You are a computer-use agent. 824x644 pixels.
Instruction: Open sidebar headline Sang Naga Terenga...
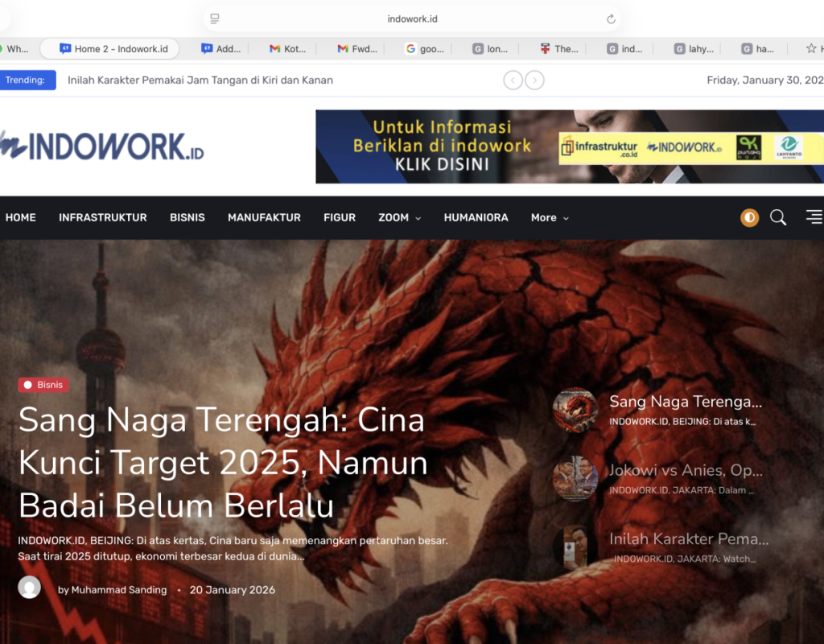tap(686, 402)
